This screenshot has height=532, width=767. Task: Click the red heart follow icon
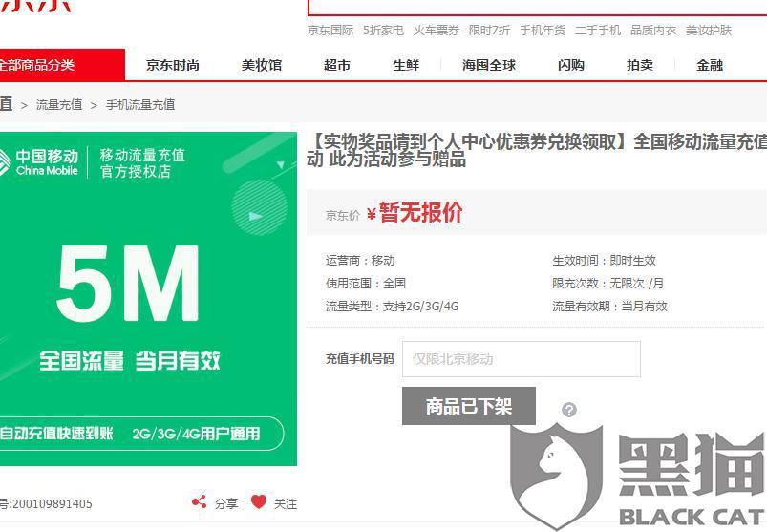click(x=259, y=501)
